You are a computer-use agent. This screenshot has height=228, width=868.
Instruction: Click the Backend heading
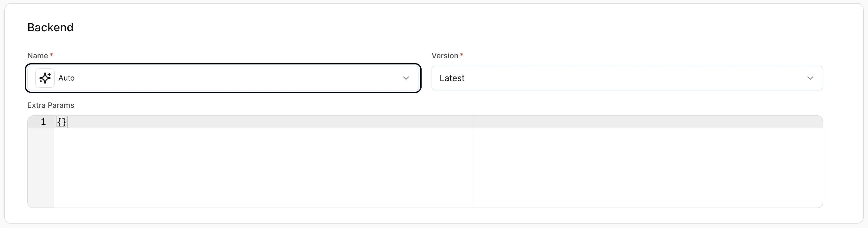click(51, 27)
